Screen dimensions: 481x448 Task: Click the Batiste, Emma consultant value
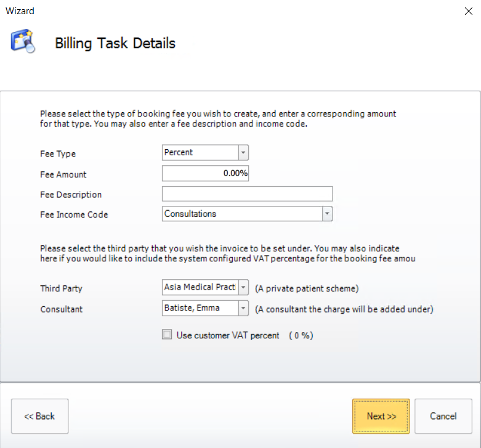200,308
